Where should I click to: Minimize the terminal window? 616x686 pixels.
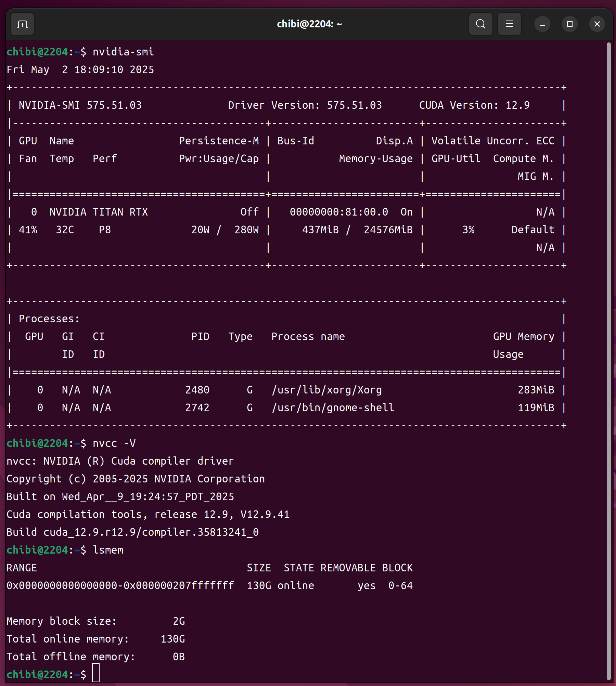[x=542, y=24]
